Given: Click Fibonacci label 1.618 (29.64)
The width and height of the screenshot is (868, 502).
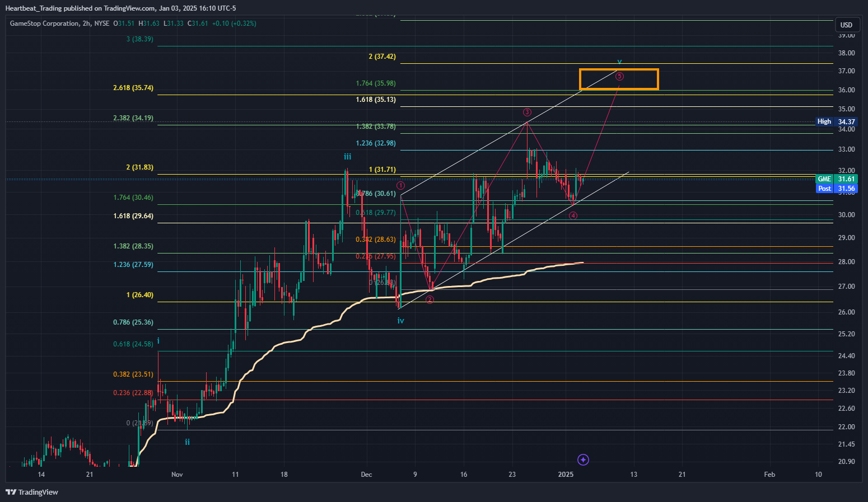Looking at the screenshot, I should pyautogui.click(x=133, y=216).
